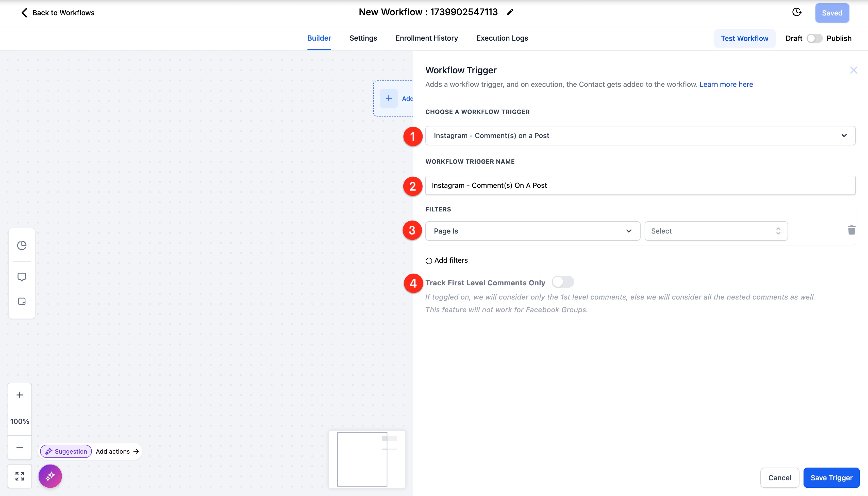This screenshot has width=868, height=496.
Task: Zoom in the canvas with plus button
Action: click(x=20, y=395)
